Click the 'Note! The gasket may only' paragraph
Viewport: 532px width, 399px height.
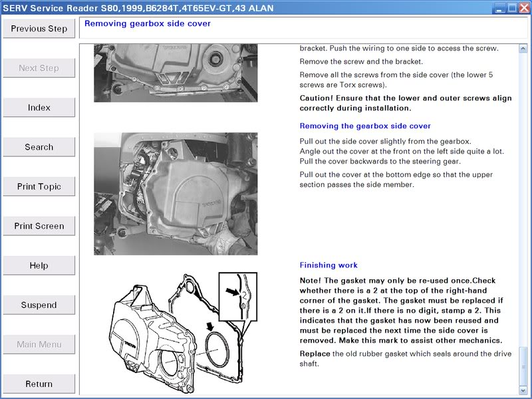point(401,311)
